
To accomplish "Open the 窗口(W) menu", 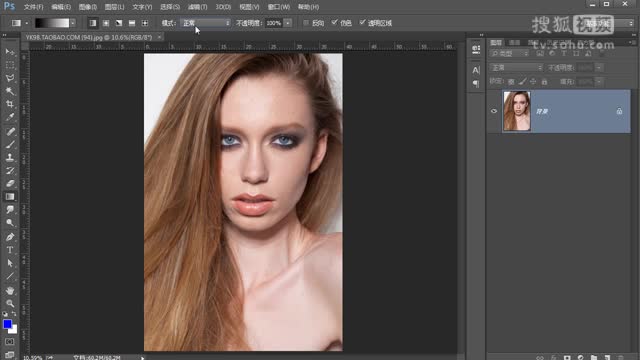I will (x=279, y=7).
